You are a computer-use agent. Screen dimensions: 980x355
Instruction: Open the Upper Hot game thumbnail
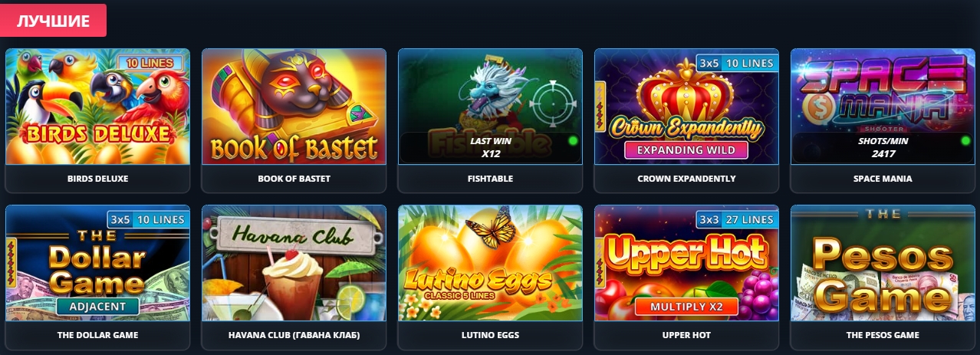point(686,263)
